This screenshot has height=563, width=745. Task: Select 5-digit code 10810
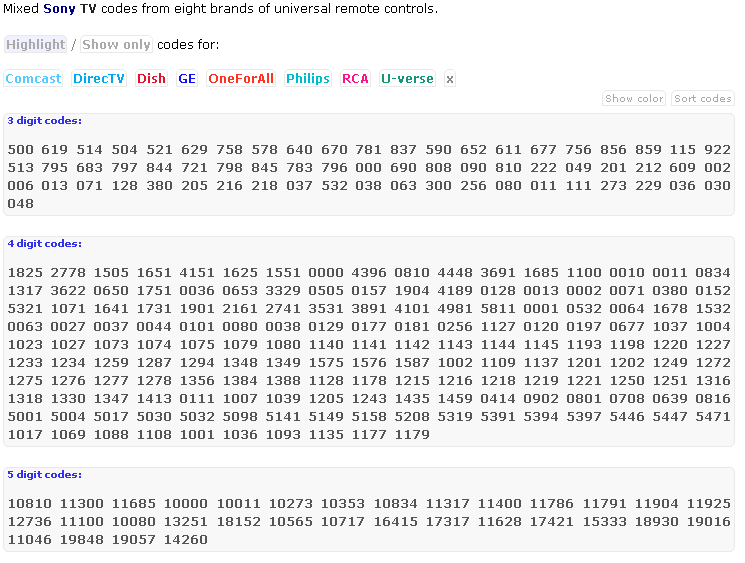tap(29, 504)
